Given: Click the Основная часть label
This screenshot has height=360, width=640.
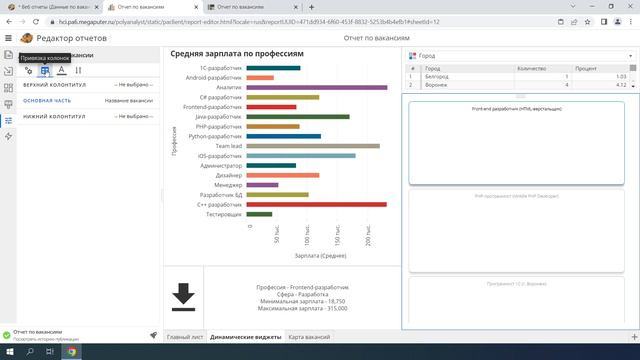Looking at the screenshot, I should tap(47, 100).
